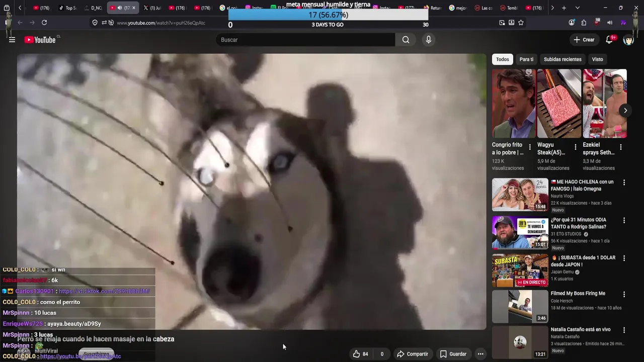Open options for Ezekiel sprays Seth short
Viewport: 644px width, 362px height.
tap(621, 147)
